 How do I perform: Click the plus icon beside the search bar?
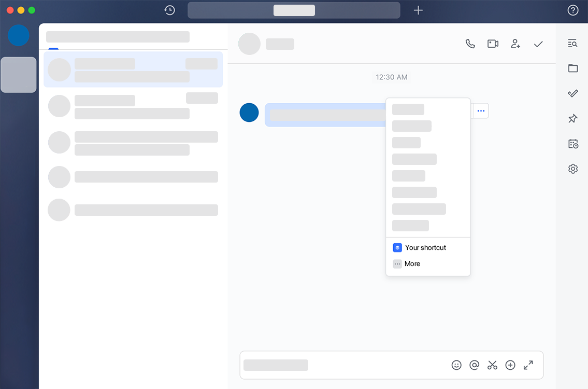click(x=418, y=10)
